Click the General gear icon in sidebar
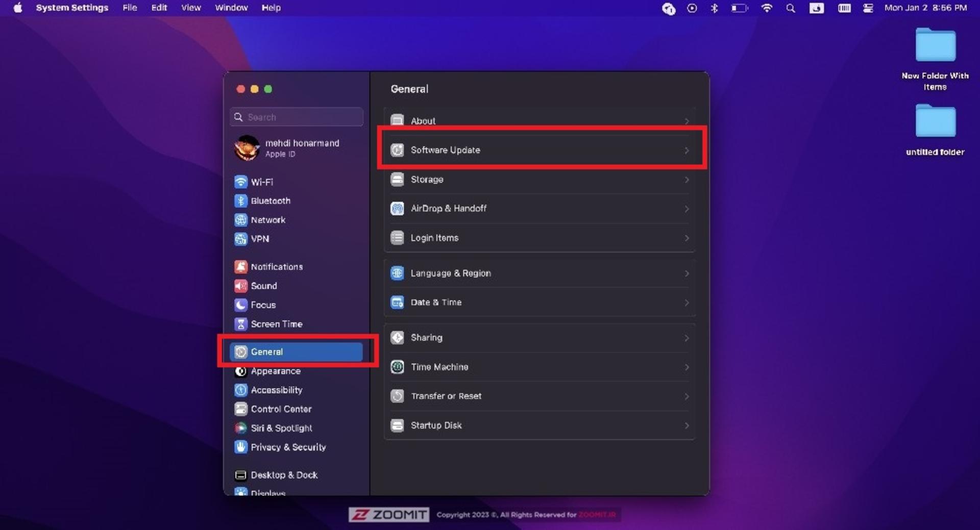Screen dimensions: 980x530 click(x=240, y=351)
